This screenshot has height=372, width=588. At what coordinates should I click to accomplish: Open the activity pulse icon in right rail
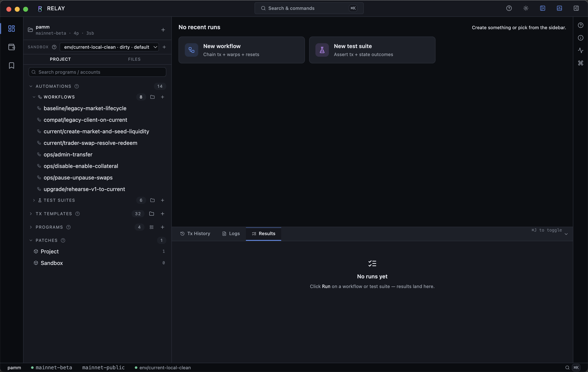[x=581, y=51]
